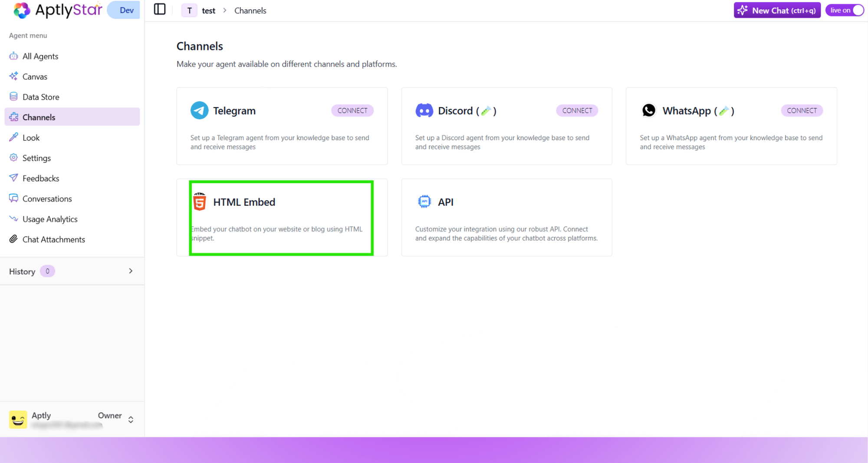Connect the Telegram channel
Viewport: 868px width, 463px height.
[x=352, y=110]
